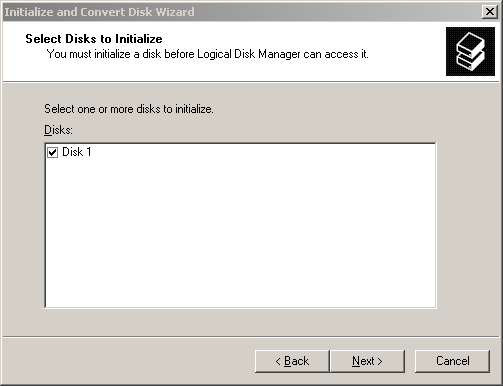Abort disk initialization via Cancel
The height and width of the screenshot is (386, 503).
coord(452,361)
